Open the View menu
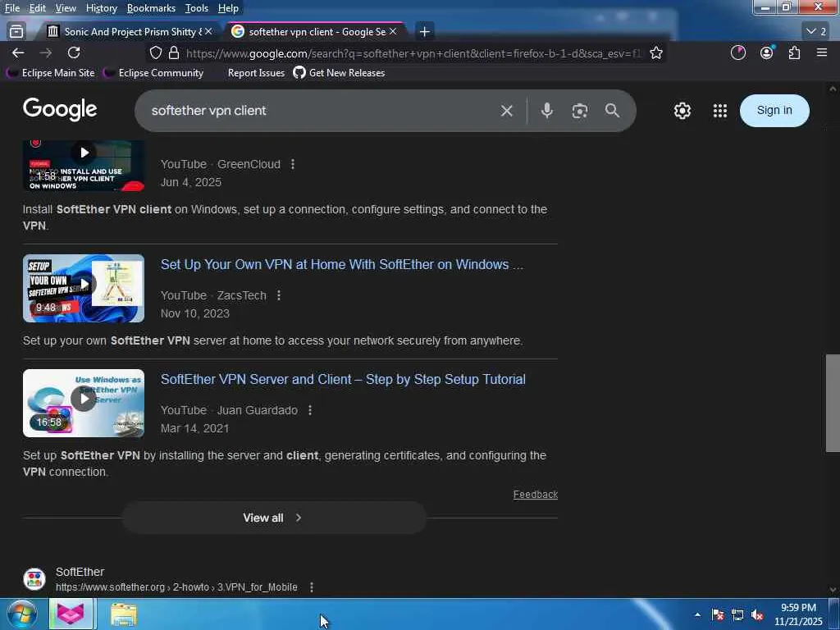 click(x=66, y=8)
